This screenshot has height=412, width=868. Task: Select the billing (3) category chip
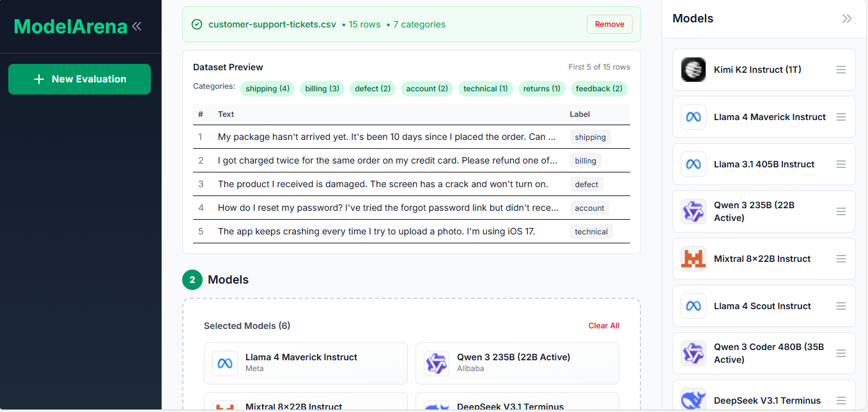pyautogui.click(x=322, y=89)
